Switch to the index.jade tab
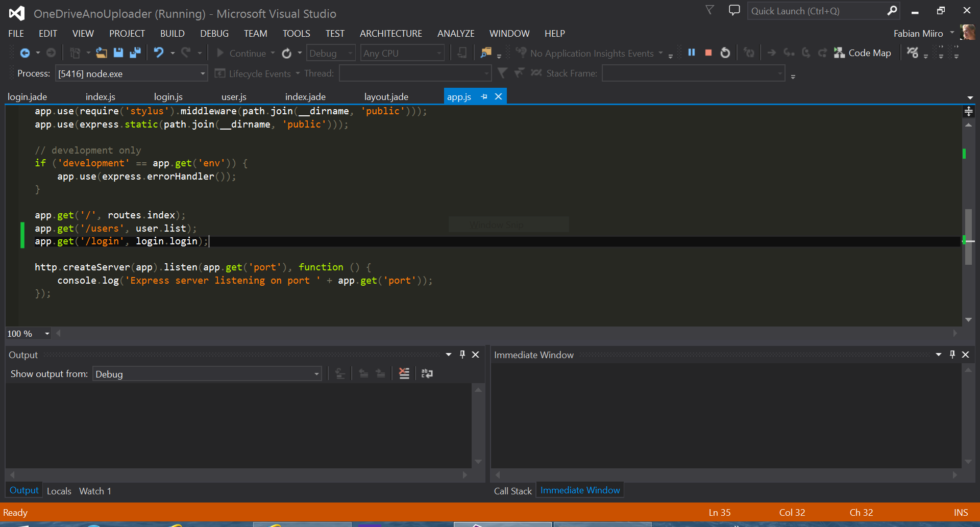The height and width of the screenshot is (527, 980). (x=305, y=97)
